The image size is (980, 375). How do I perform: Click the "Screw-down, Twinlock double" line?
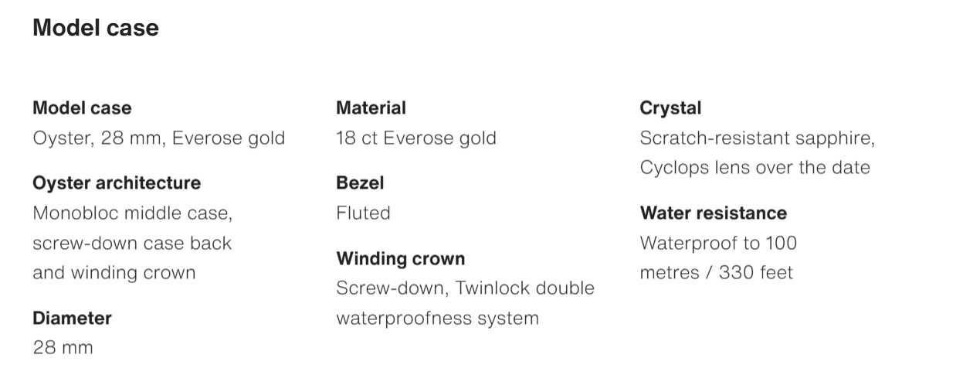tap(465, 288)
